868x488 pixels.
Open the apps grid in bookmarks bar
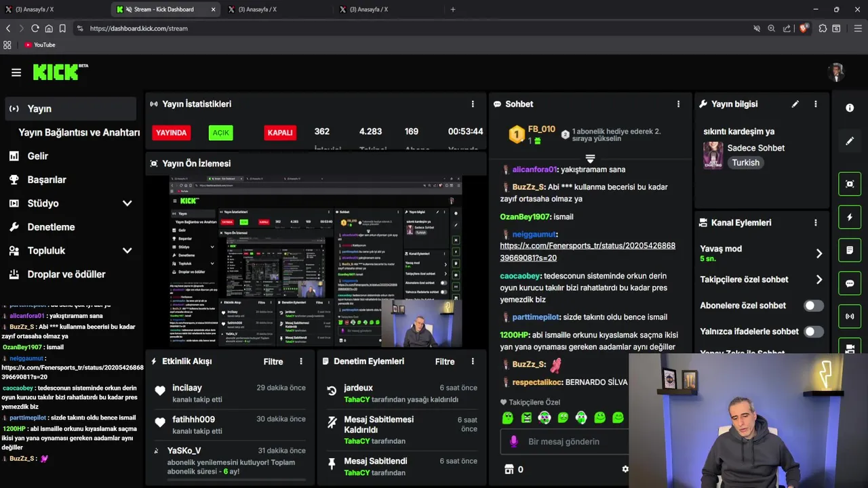point(7,45)
